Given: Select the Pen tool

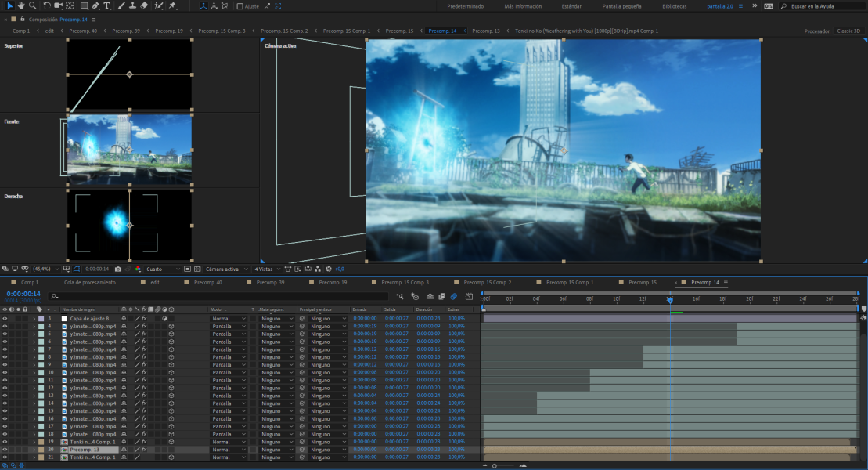Looking at the screenshot, I should tap(95, 5).
